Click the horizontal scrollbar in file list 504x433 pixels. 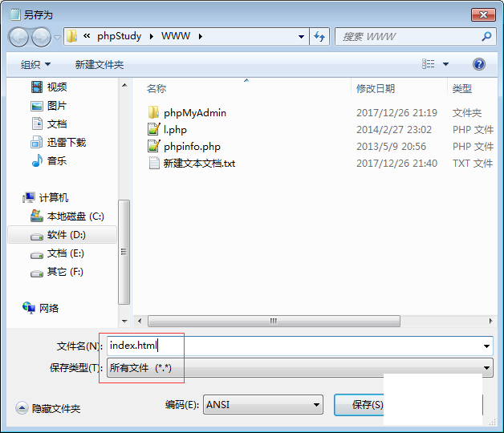click(274, 321)
